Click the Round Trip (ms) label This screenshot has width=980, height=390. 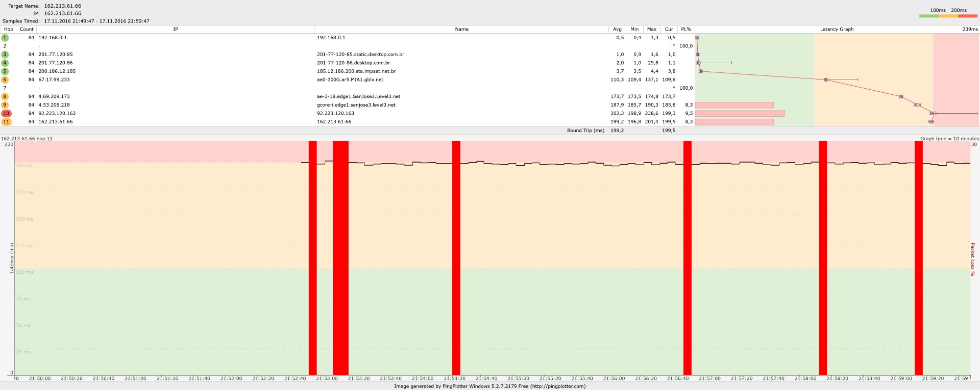click(585, 131)
